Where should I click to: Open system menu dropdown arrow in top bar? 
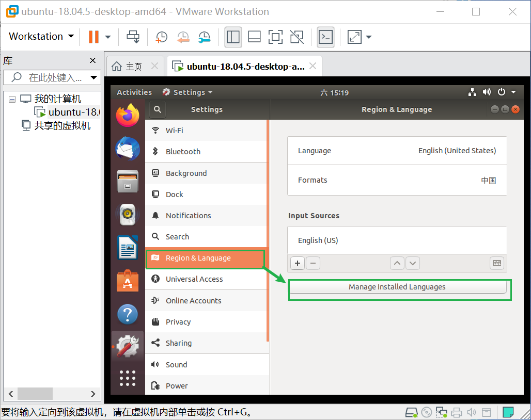(513, 92)
